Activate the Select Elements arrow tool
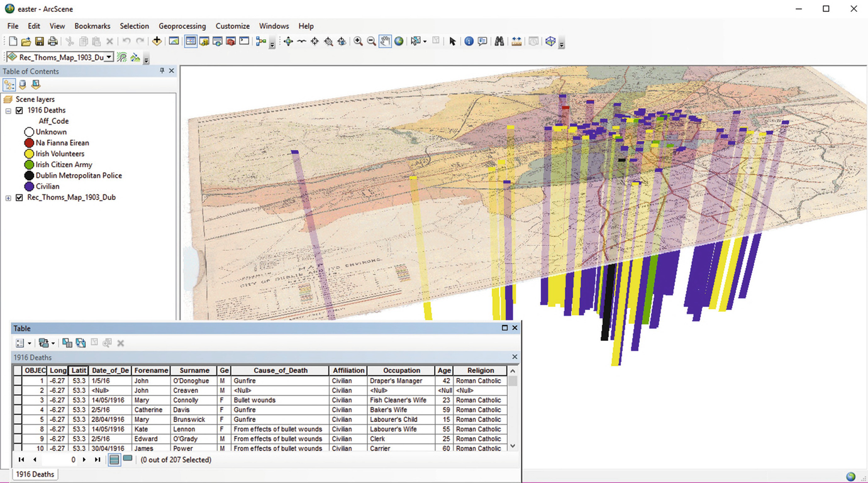The image size is (868, 483). (452, 42)
